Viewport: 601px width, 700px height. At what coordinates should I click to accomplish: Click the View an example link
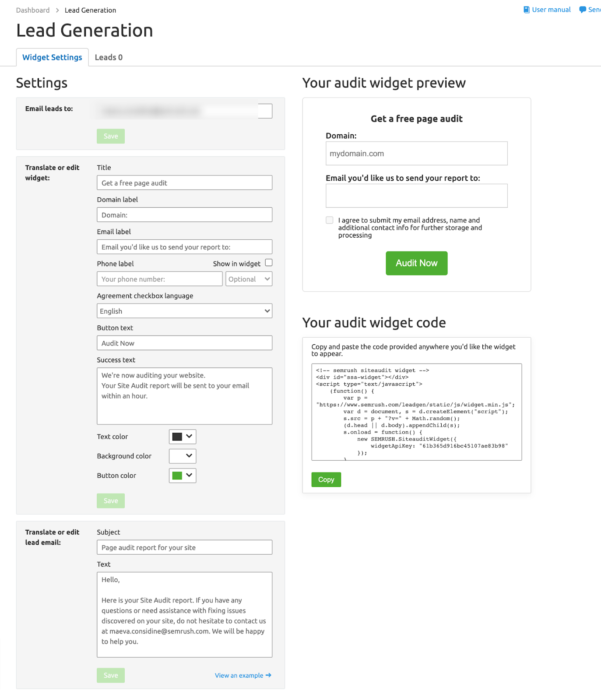(x=239, y=675)
